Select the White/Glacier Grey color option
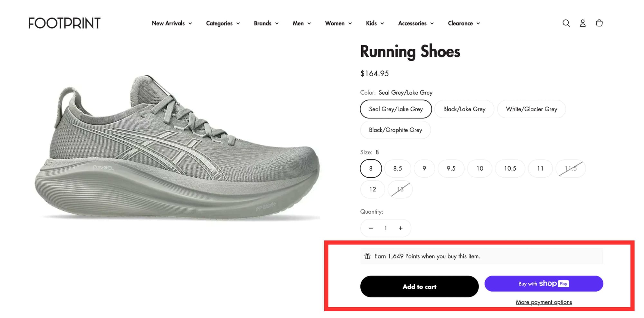 [531, 109]
